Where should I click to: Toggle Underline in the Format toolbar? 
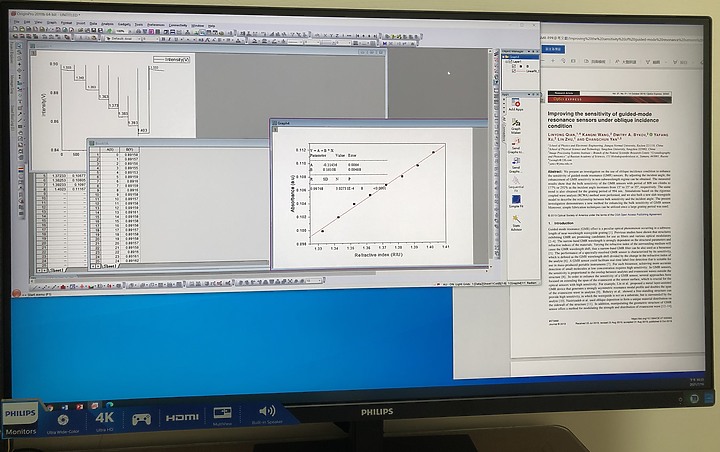pos(175,40)
